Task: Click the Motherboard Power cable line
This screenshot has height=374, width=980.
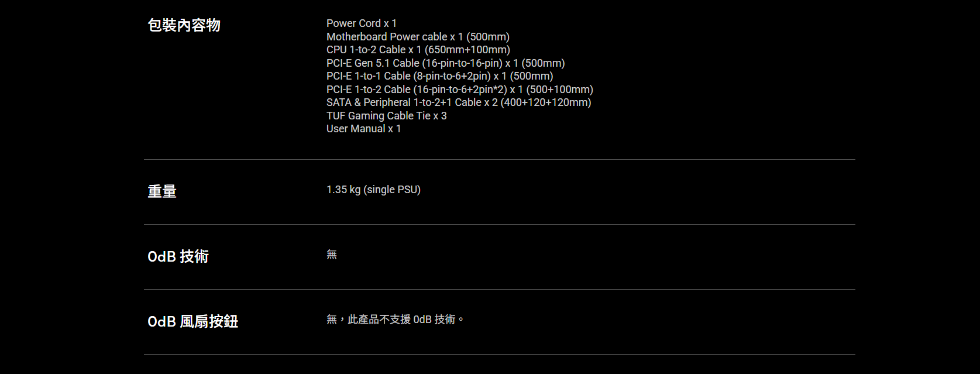Action: [x=418, y=37]
